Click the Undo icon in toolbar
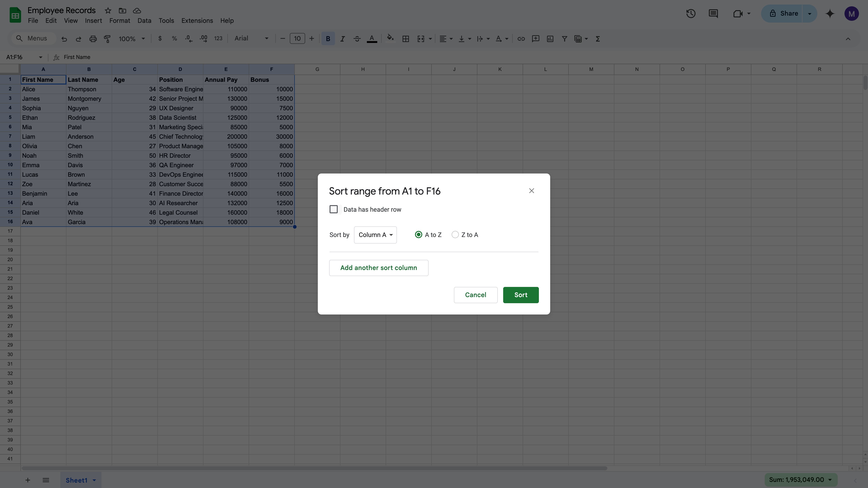868x488 pixels. click(64, 39)
